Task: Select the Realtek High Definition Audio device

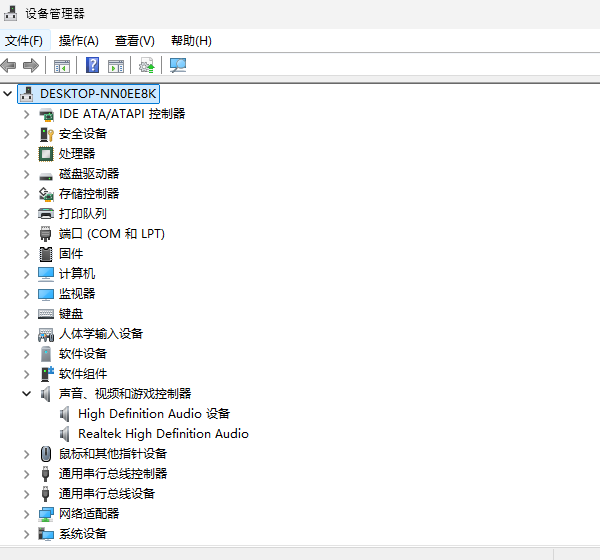Action: [x=163, y=434]
